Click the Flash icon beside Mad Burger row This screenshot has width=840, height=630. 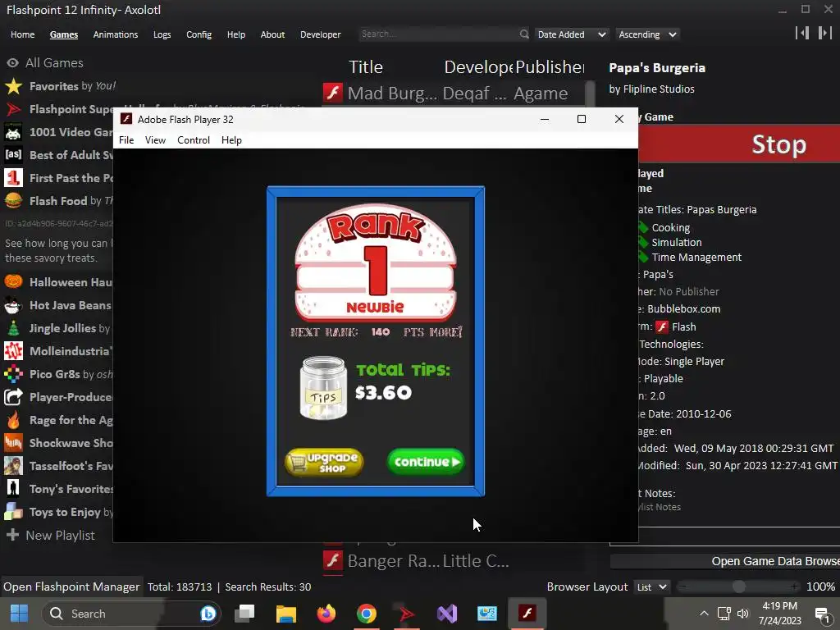coord(333,93)
